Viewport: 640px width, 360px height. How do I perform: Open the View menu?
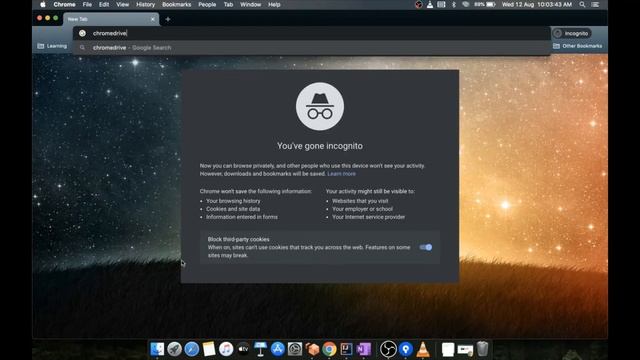tap(122, 4)
